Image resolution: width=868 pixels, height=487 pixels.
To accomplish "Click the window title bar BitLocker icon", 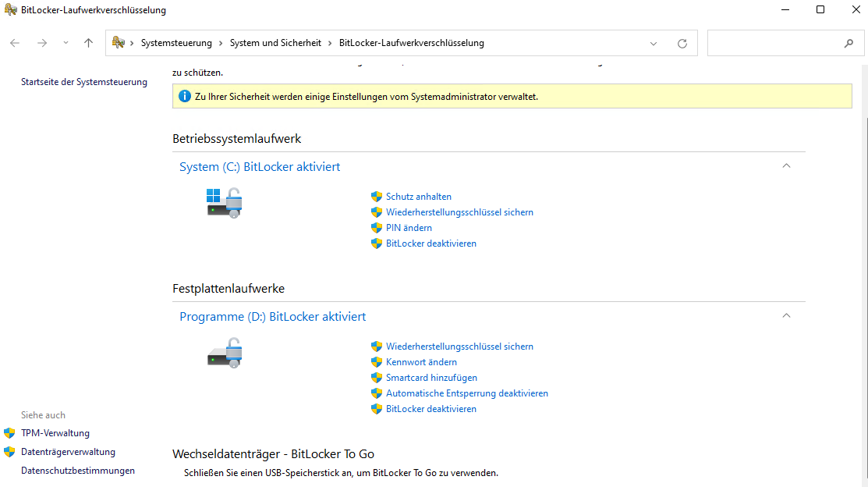I will pyautogui.click(x=10, y=9).
